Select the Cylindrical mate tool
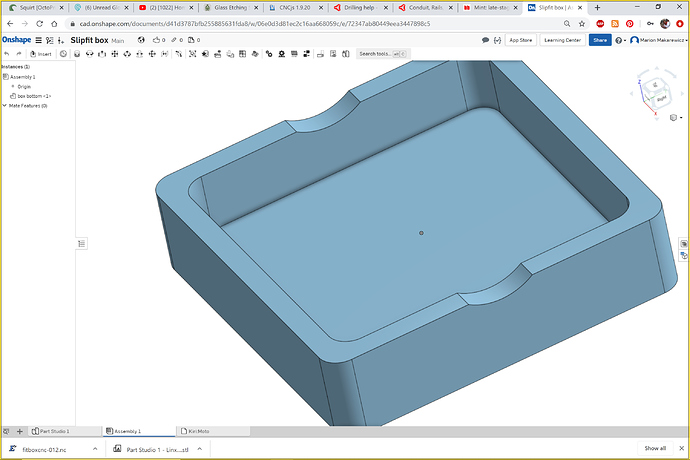The image size is (690, 460). point(127,54)
